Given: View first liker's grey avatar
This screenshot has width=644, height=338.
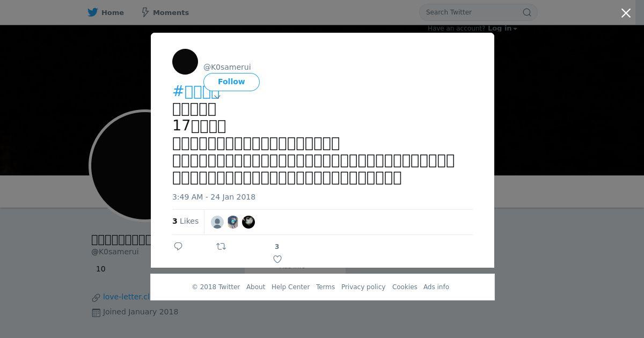Looking at the screenshot, I should (217, 222).
